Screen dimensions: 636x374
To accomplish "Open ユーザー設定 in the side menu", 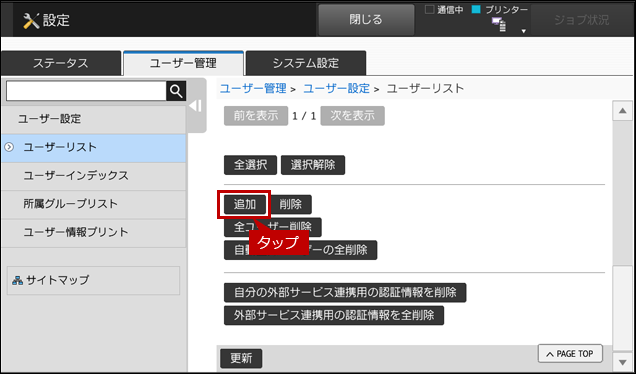I will pos(94,119).
